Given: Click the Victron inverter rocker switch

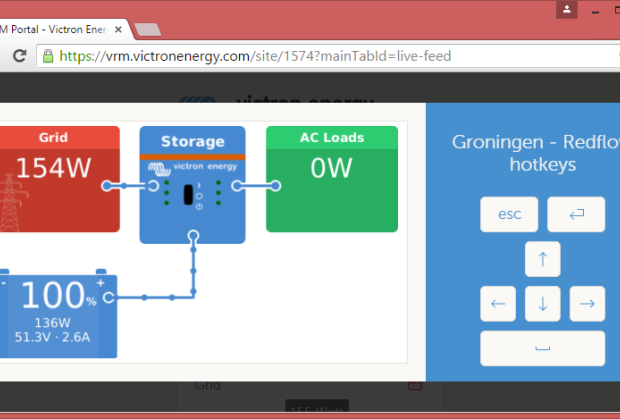Looking at the screenshot, I should (187, 194).
